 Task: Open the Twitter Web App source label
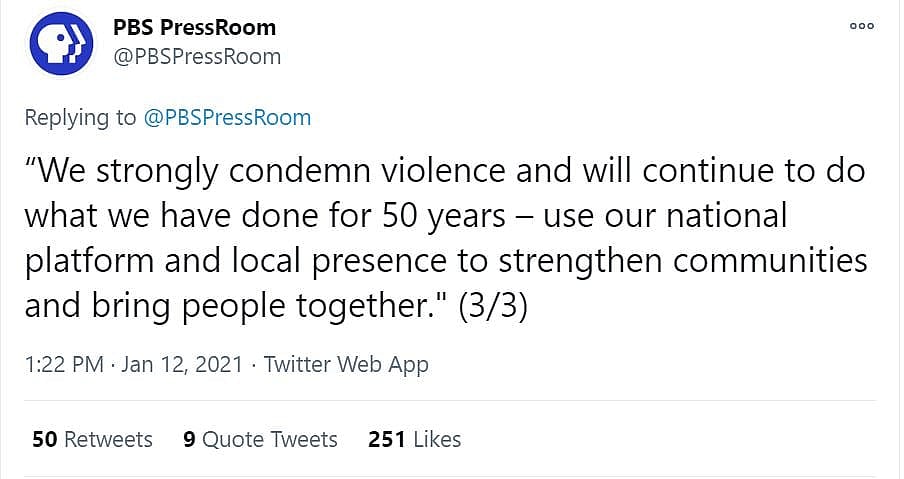346,365
